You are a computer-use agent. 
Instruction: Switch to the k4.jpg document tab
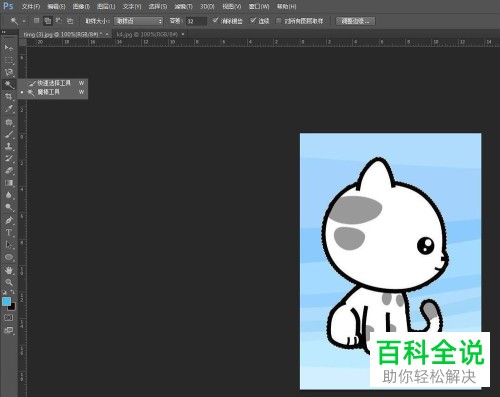[147, 34]
